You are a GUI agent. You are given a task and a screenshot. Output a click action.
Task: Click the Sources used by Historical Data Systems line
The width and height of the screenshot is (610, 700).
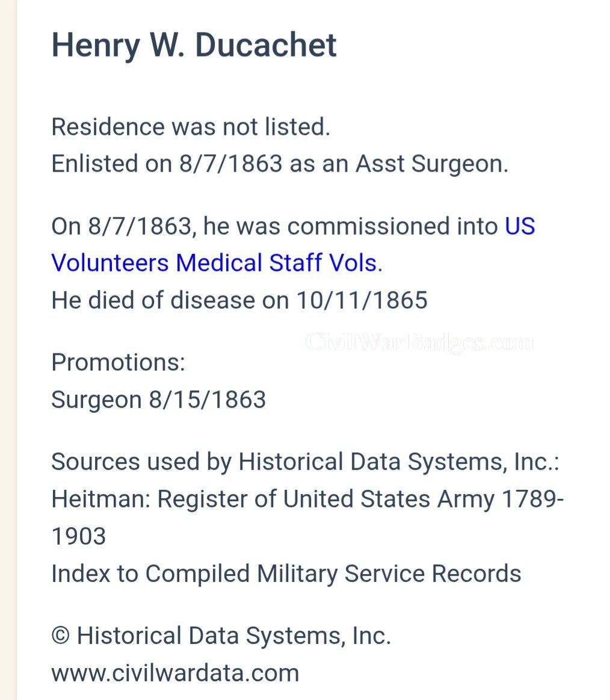click(305, 462)
